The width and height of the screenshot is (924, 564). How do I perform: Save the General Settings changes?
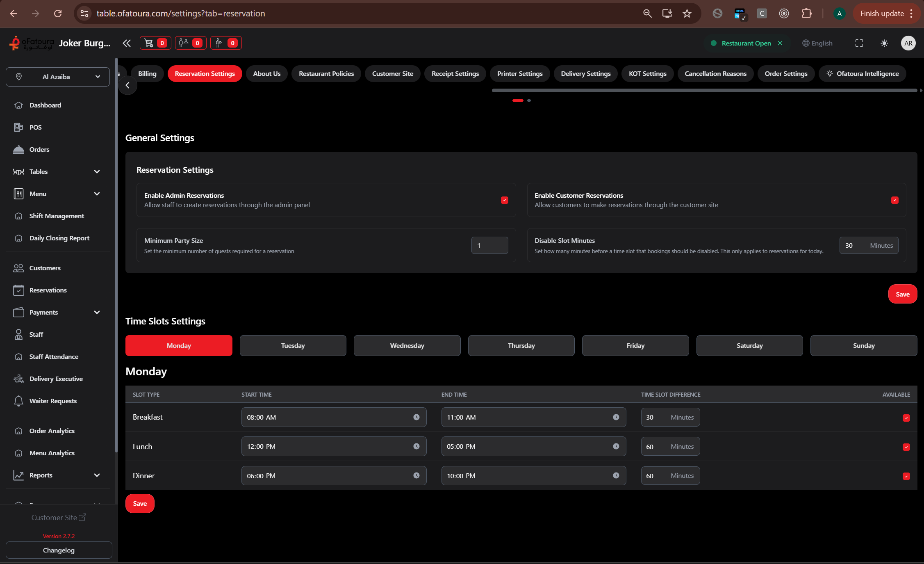click(x=902, y=294)
